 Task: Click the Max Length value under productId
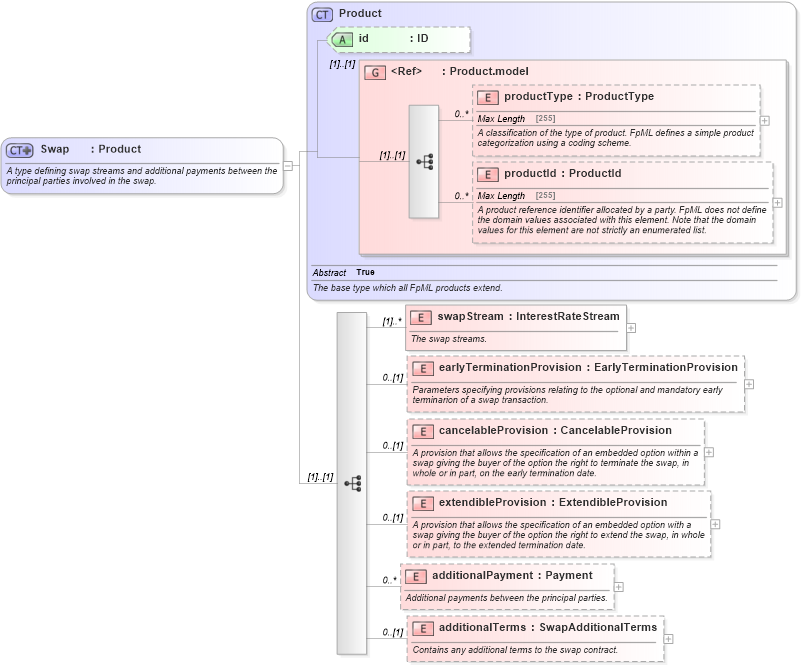(546, 196)
